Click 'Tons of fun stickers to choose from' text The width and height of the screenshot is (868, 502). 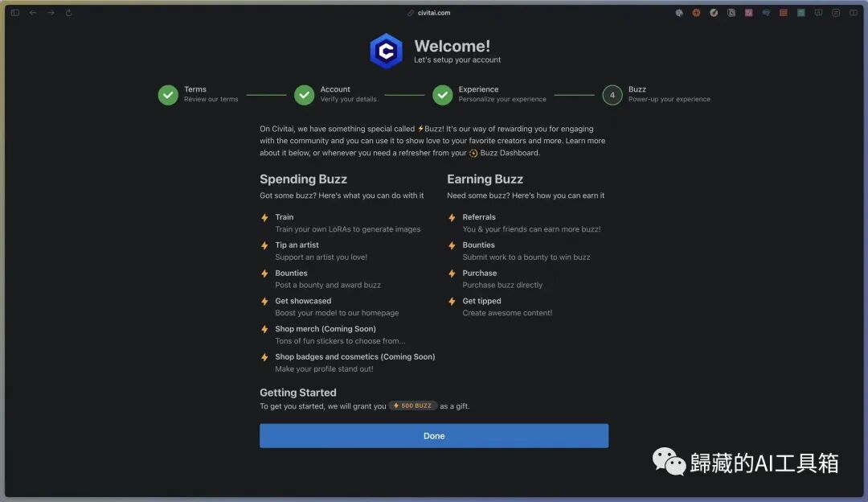340,341
